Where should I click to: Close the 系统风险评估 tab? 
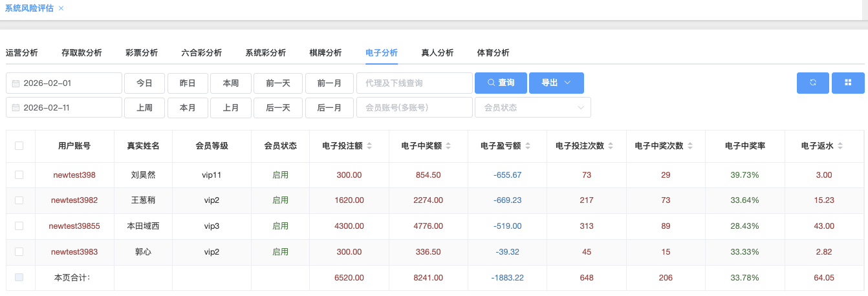(x=61, y=8)
